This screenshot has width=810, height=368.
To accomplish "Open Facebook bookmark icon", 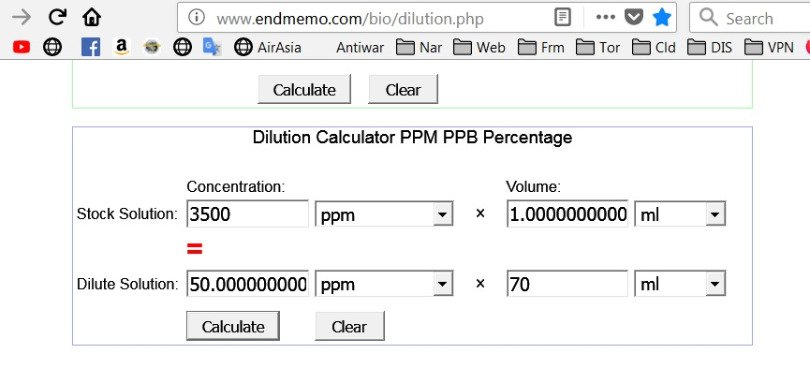I will pos(90,48).
